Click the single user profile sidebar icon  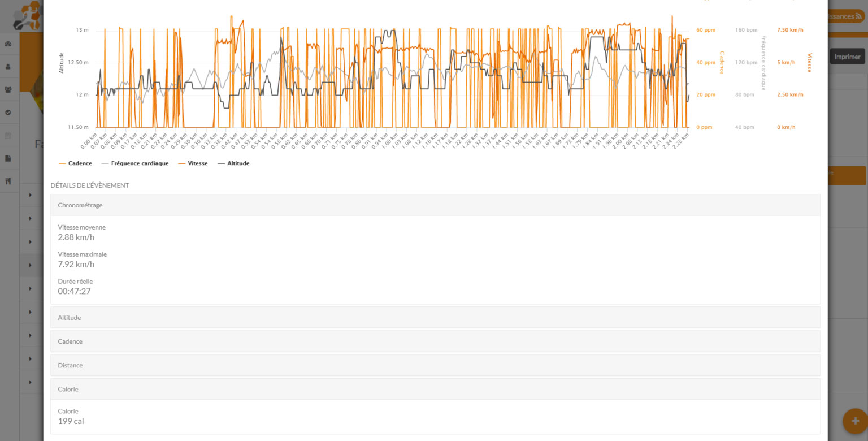point(8,66)
